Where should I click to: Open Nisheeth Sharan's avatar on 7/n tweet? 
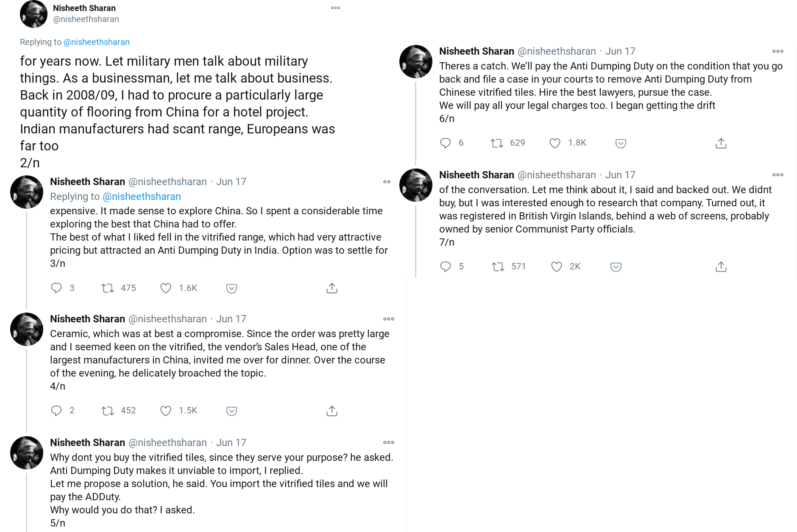416,185
